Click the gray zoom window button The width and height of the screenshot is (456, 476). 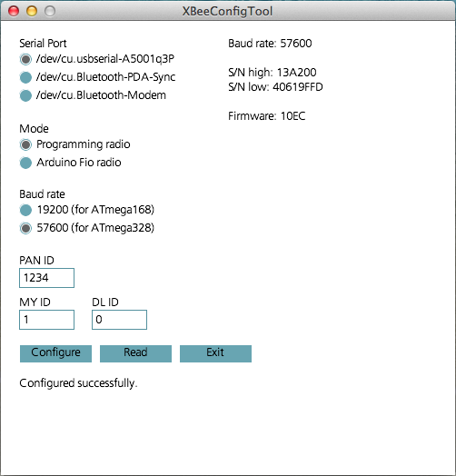50,11
